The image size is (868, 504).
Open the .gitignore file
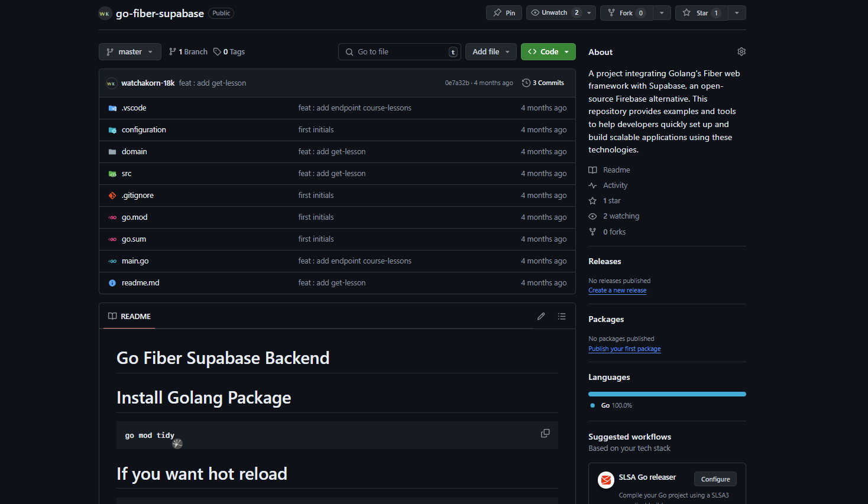point(137,196)
